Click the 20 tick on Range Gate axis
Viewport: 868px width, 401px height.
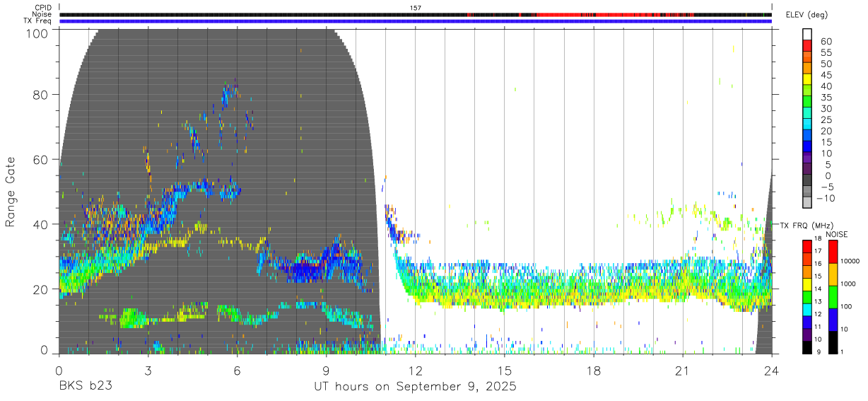click(x=40, y=289)
